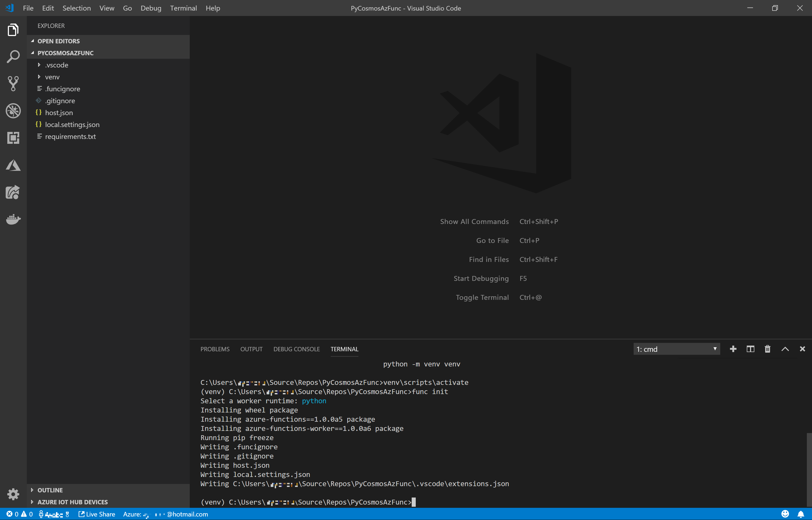
Task: Open the Explorer view
Action: pos(13,30)
